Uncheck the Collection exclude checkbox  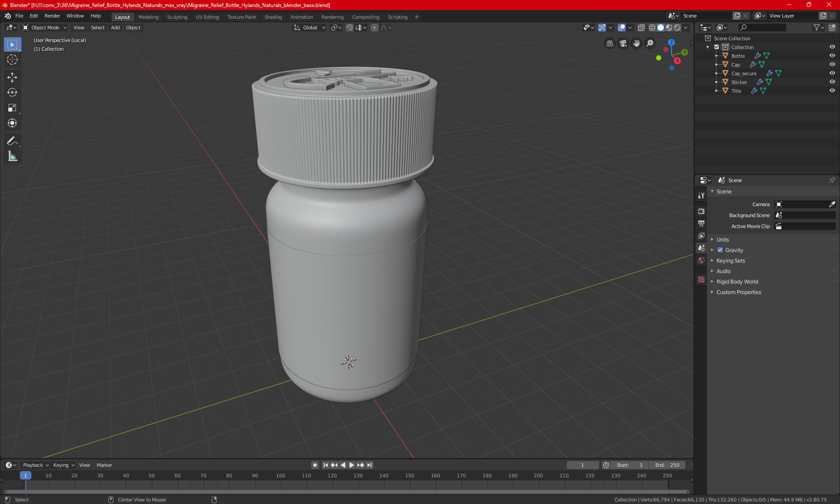point(717,47)
